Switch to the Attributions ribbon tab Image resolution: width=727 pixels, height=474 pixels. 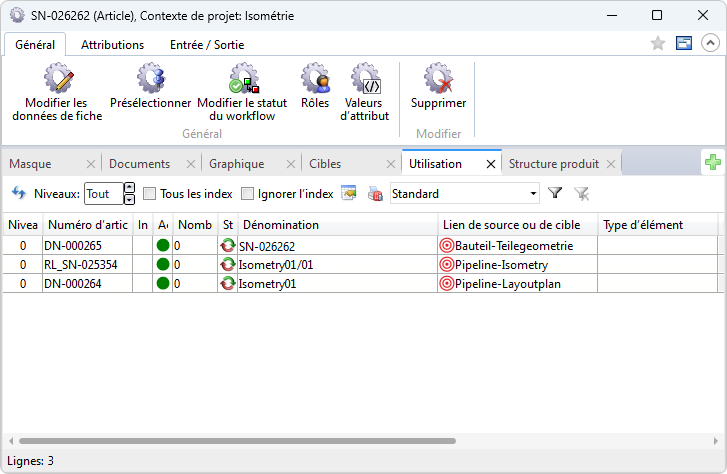113,45
